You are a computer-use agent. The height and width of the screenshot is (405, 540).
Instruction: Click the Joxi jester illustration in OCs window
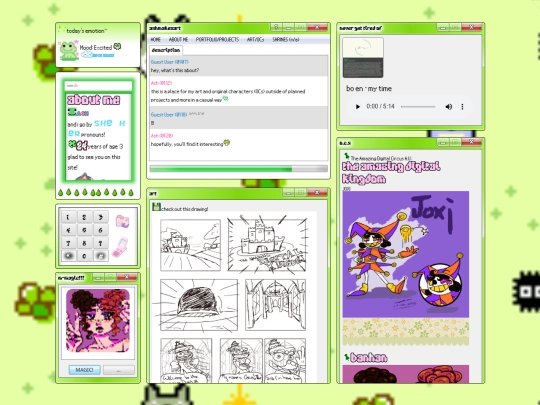pos(406,254)
